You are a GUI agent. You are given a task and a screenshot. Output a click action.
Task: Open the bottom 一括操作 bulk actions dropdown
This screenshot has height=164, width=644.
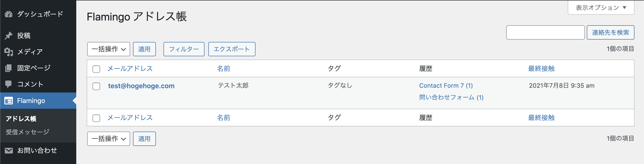(108, 139)
